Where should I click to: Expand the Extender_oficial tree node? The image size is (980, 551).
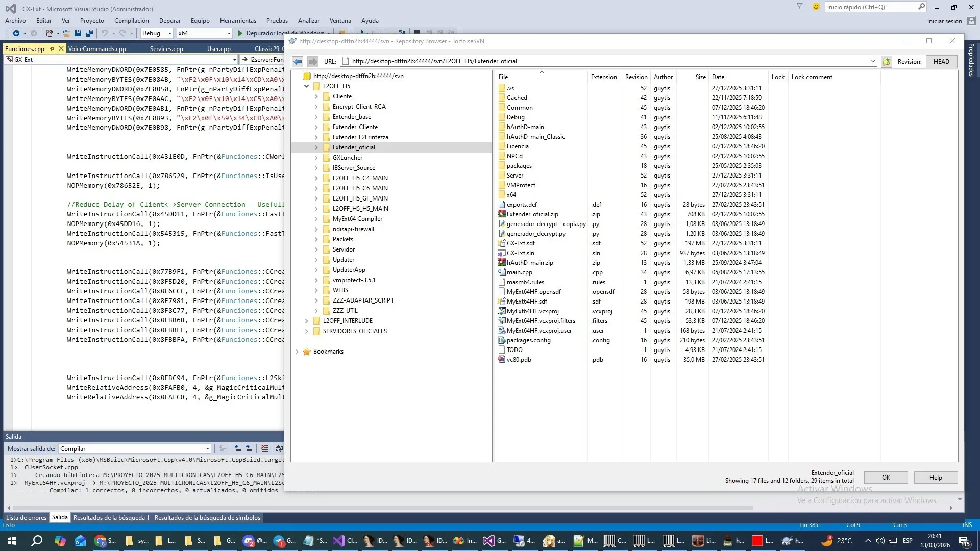[x=316, y=147]
